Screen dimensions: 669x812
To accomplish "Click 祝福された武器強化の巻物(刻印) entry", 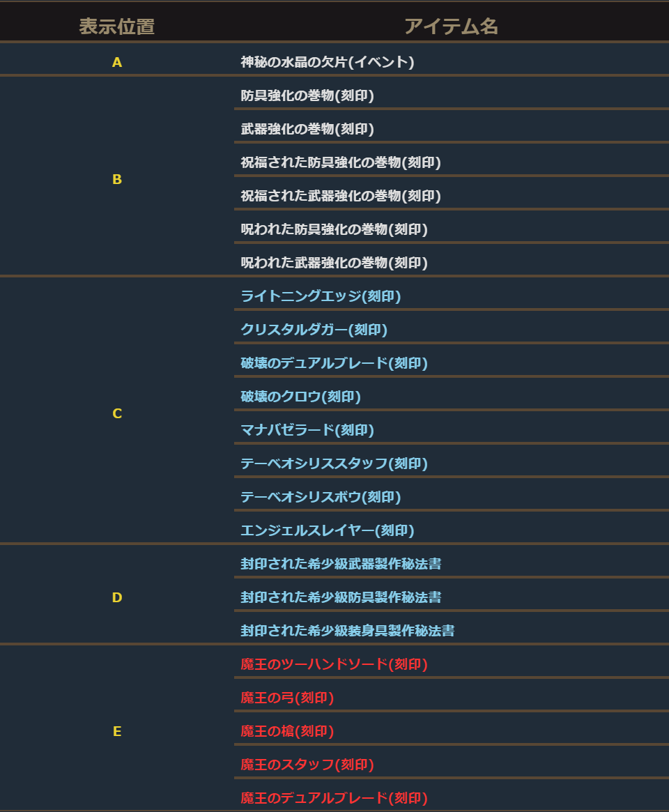I will tap(341, 197).
